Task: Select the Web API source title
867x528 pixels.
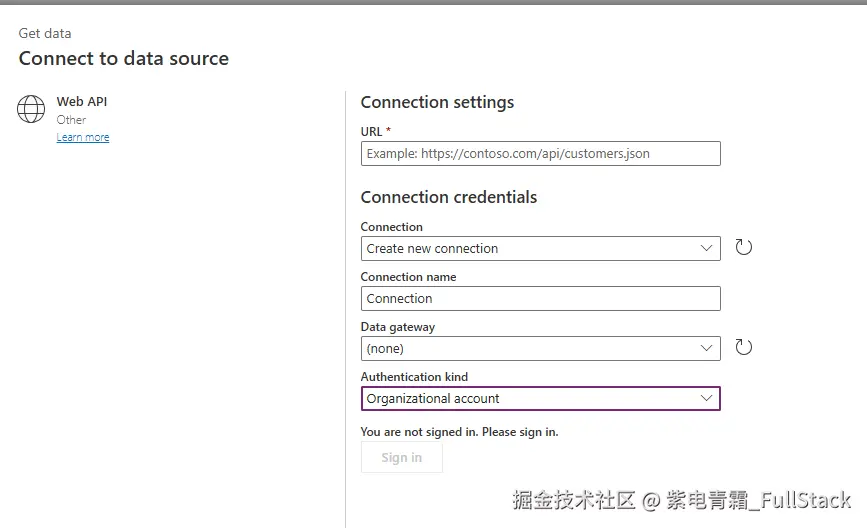Action: pyautogui.click(x=82, y=101)
